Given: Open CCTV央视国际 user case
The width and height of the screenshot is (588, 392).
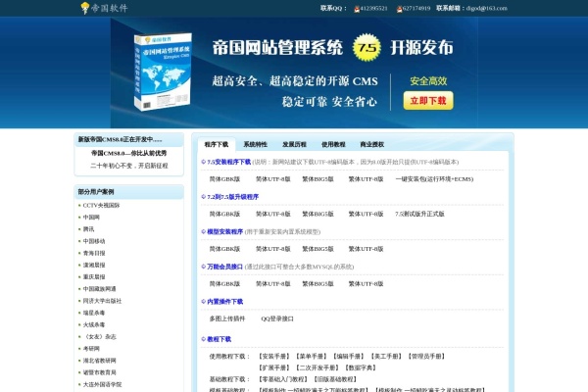Looking at the screenshot, I should 101,205.
